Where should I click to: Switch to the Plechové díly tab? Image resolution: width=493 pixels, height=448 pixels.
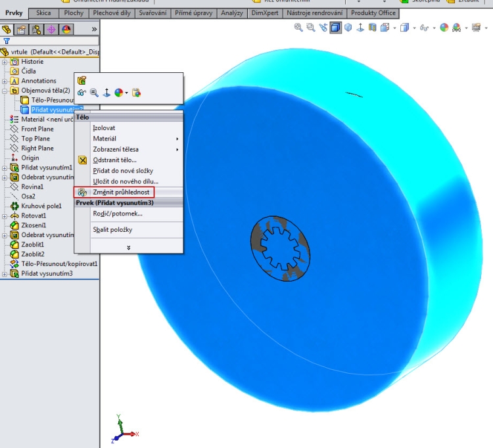tap(112, 13)
